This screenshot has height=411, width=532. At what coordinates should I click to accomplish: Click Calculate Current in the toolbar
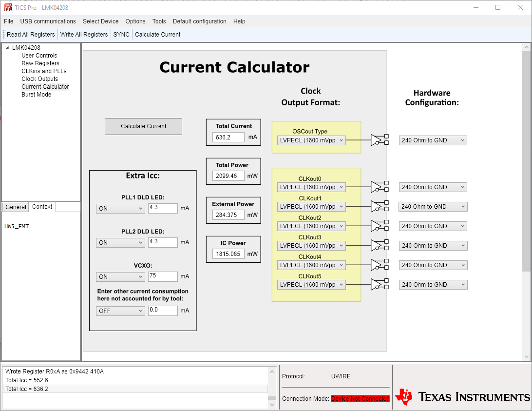tap(157, 34)
